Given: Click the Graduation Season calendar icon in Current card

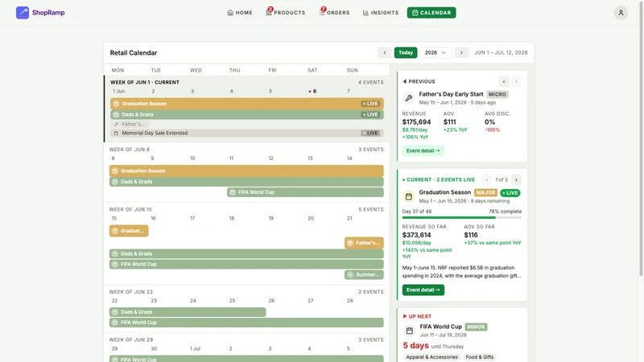Looking at the screenshot, I should [409, 196].
